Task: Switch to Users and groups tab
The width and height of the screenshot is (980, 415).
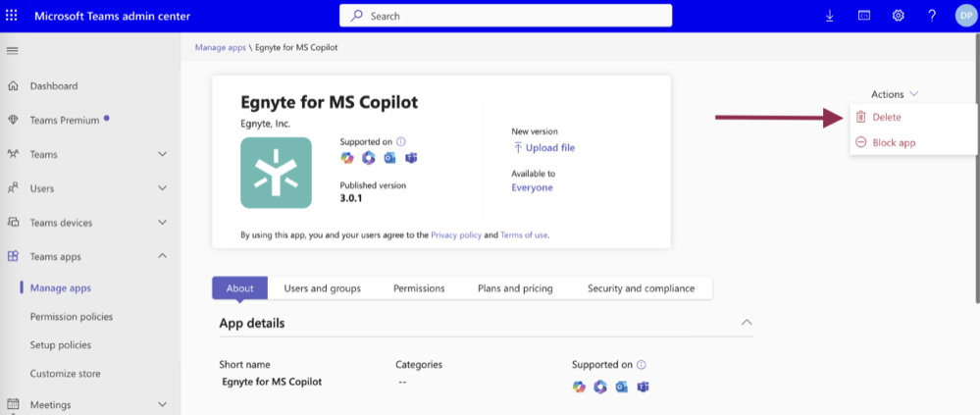Action: coord(323,288)
